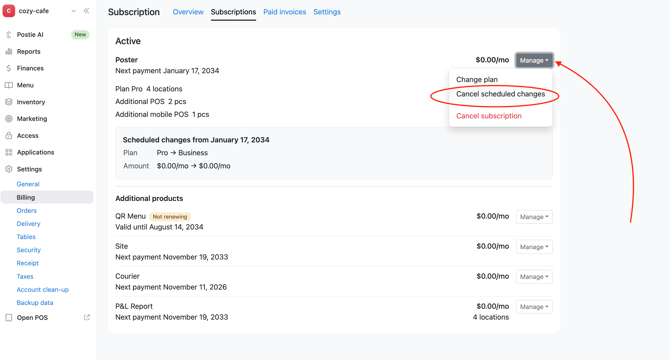
Task: Open Orders settings link
Action: coord(26,211)
